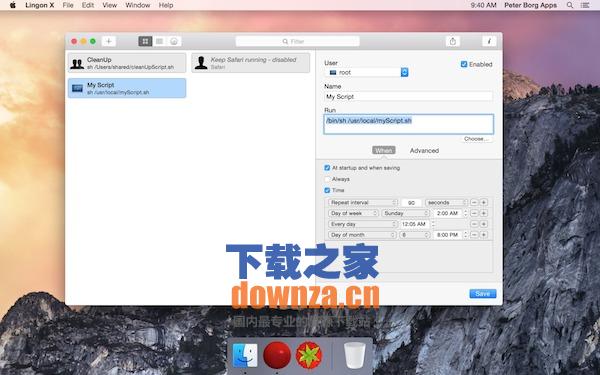Open the day number dropdown showing 6
The width and height of the screenshot is (600, 375).
point(415,235)
